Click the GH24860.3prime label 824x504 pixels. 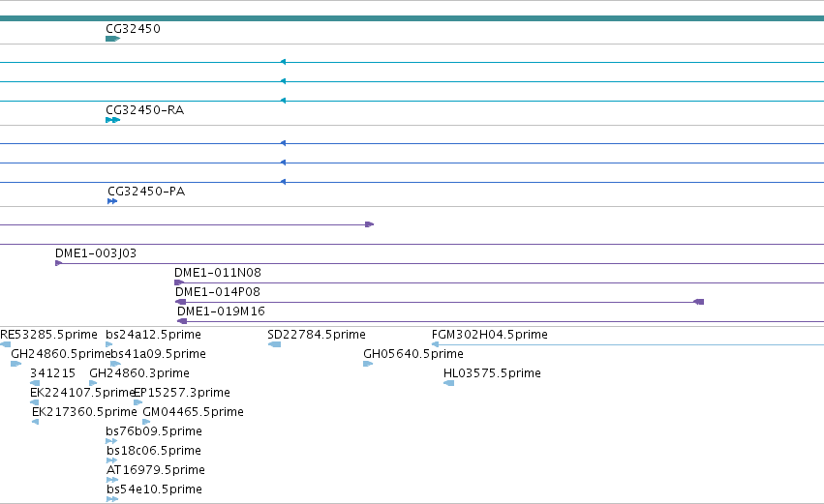pyautogui.click(x=139, y=373)
